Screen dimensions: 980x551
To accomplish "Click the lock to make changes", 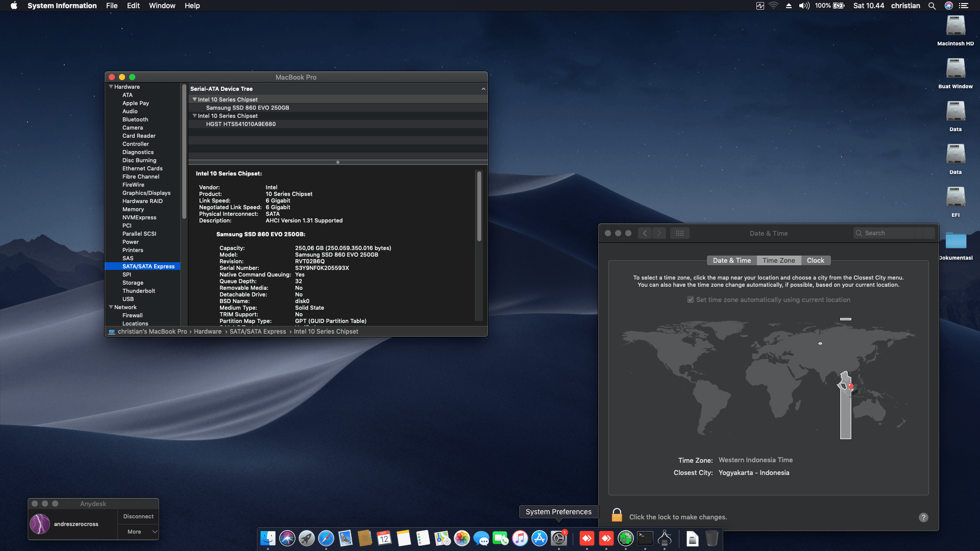I will [617, 516].
